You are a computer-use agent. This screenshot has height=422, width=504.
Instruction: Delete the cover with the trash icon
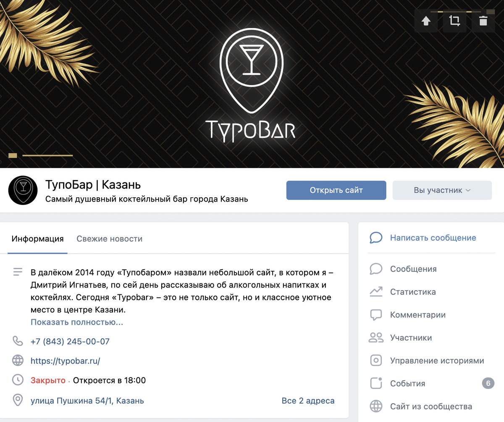[x=483, y=21]
